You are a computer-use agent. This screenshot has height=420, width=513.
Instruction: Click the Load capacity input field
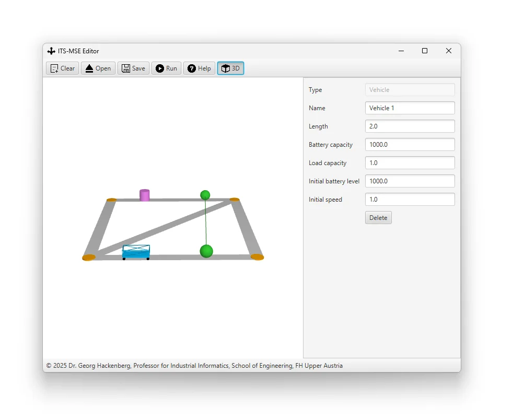pyautogui.click(x=410, y=163)
